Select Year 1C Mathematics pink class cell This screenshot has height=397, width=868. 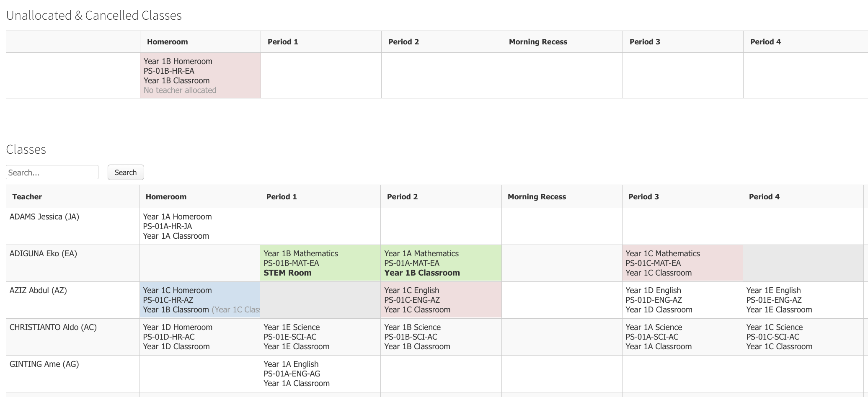[x=682, y=263]
